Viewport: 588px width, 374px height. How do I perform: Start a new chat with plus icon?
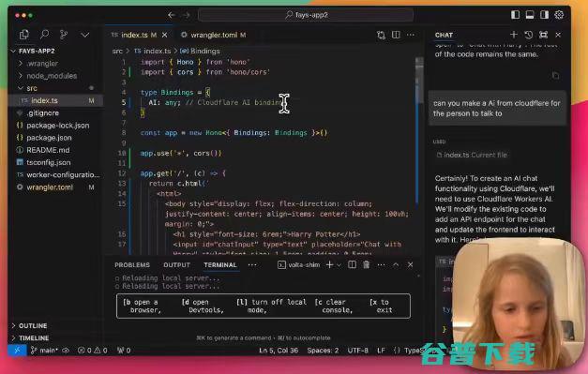point(514,35)
